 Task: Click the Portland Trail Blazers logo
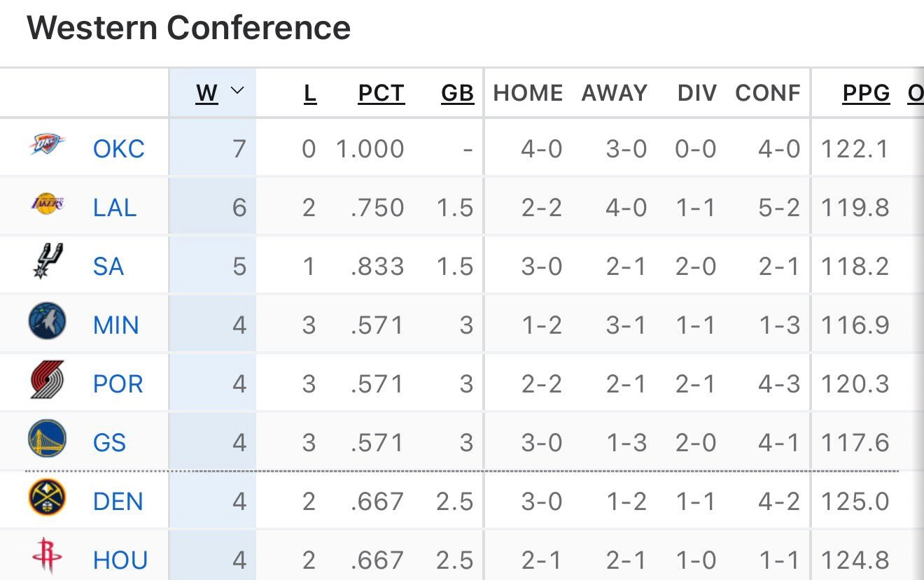pyautogui.click(x=47, y=380)
